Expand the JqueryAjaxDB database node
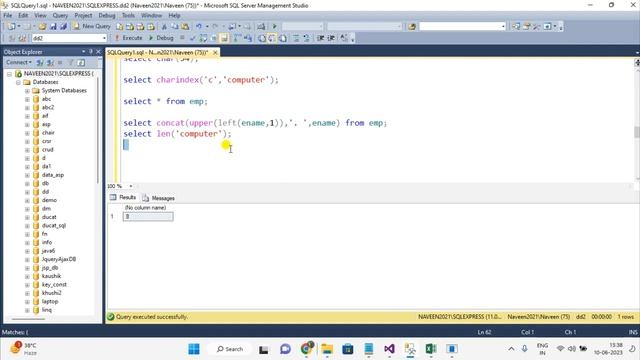The image size is (640, 360). click(x=27, y=260)
